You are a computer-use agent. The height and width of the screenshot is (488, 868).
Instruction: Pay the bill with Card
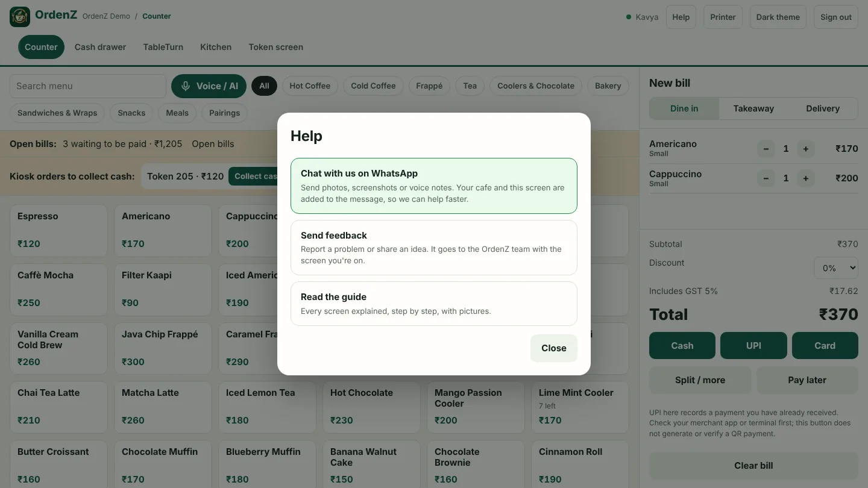pyautogui.click(x=825, y=346)
